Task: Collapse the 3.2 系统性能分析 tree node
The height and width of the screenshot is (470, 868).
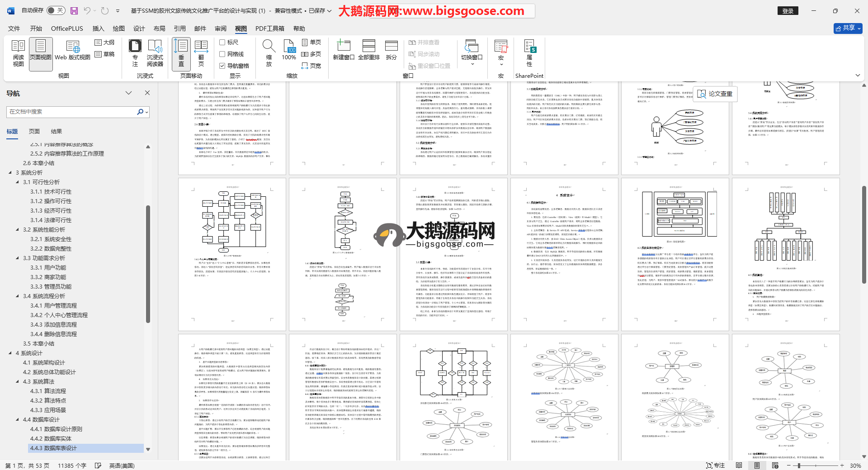Action: coord(18,230)
